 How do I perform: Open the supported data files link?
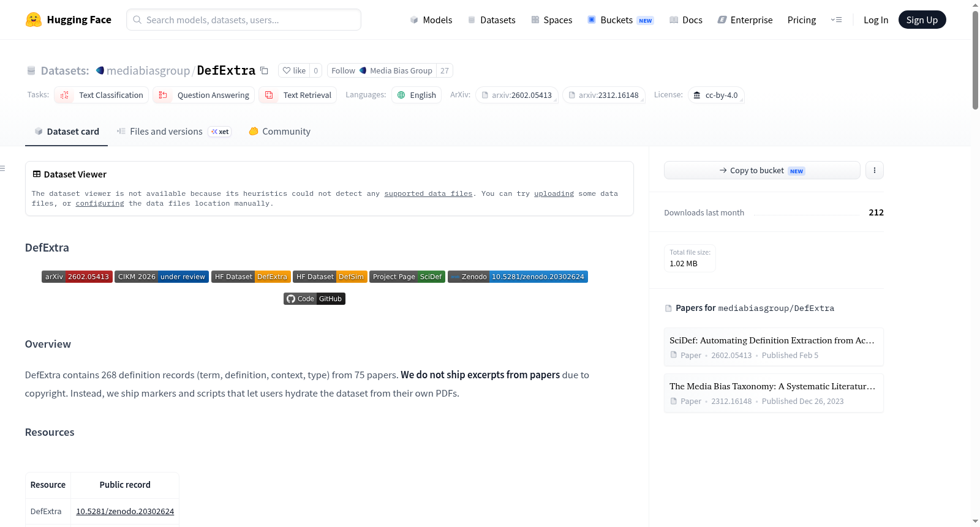[428, 193]
